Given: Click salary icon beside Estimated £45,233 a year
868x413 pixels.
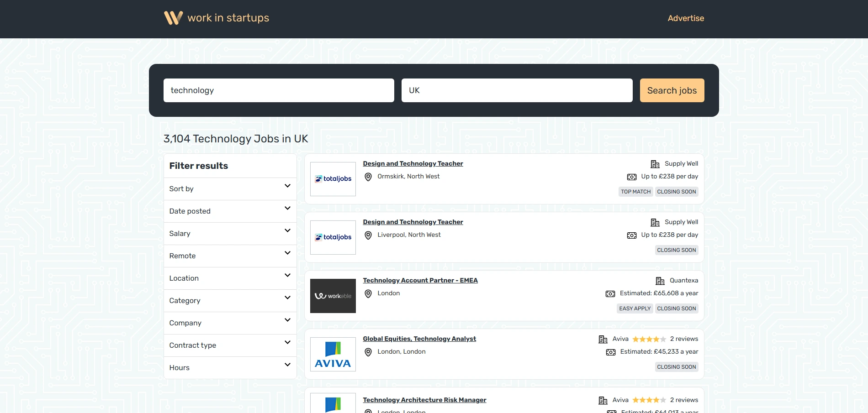Looking at the screenshot, I should pyautogui.click(x=611, y=352).
